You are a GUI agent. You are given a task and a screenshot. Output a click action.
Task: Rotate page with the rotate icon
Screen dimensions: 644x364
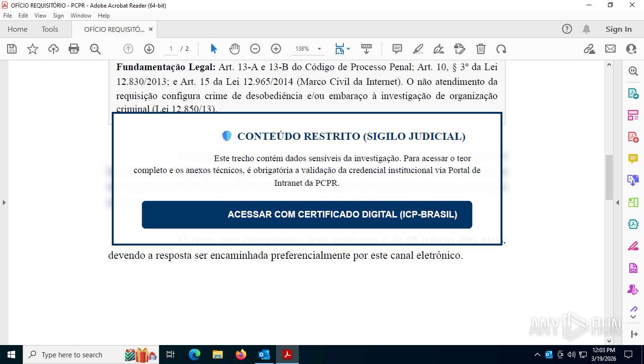coord(501,49)
